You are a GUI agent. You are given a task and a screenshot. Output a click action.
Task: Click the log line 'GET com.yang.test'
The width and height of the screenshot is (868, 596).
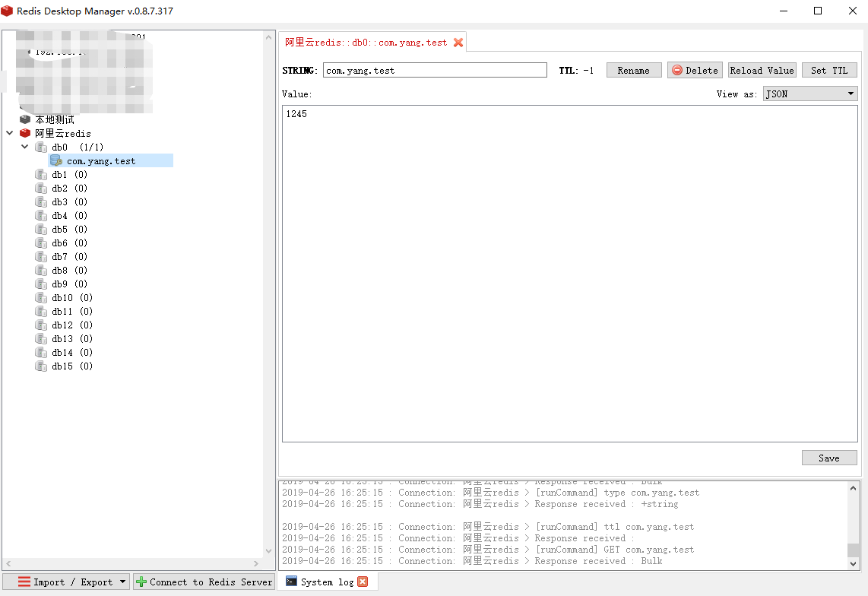(x=488, y=550)
